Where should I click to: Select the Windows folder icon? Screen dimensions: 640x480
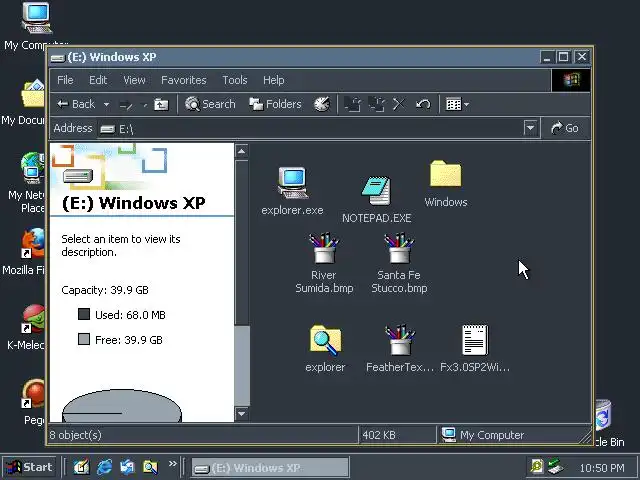pos(446,184)
